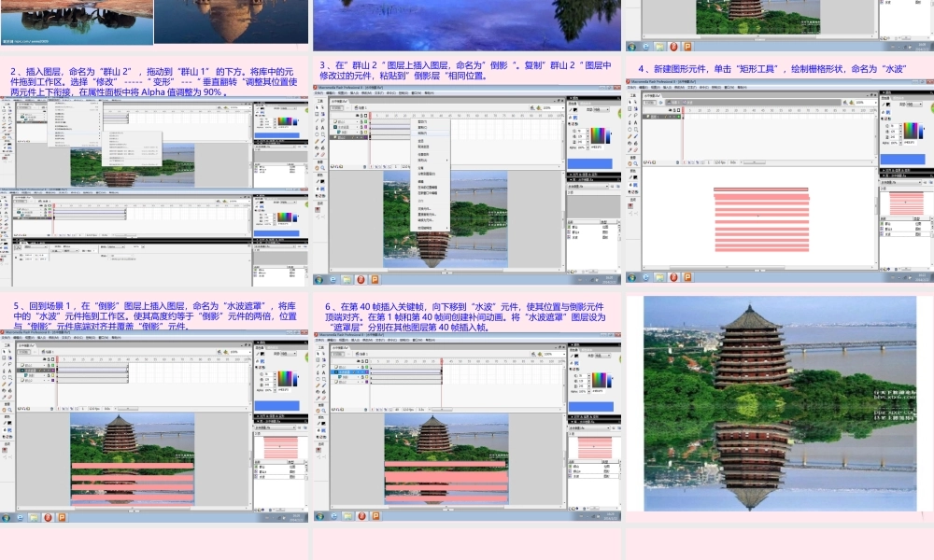This screenshot has height=560, width=934.
Task: Pick the Oval tool in step 4 screenshot
Action: point(630,130)
